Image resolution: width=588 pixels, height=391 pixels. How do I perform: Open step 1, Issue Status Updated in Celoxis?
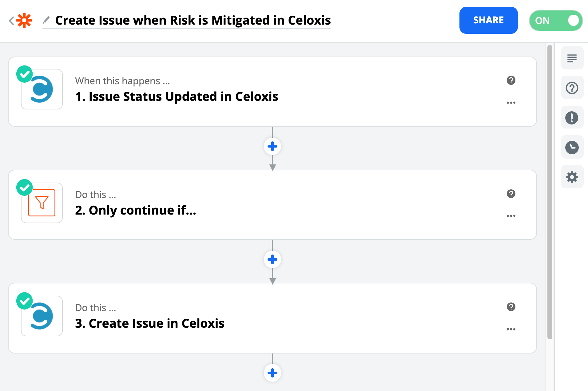point(177,97)
